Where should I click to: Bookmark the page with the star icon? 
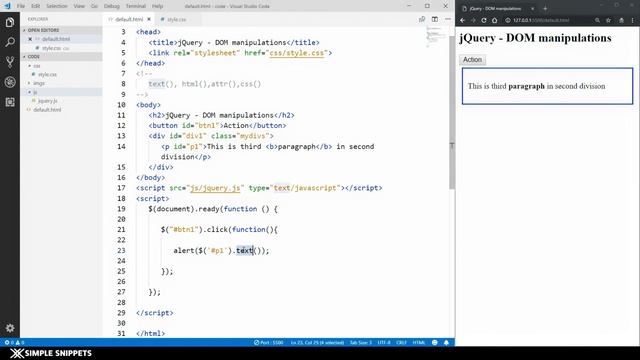[x=608, y=20]
